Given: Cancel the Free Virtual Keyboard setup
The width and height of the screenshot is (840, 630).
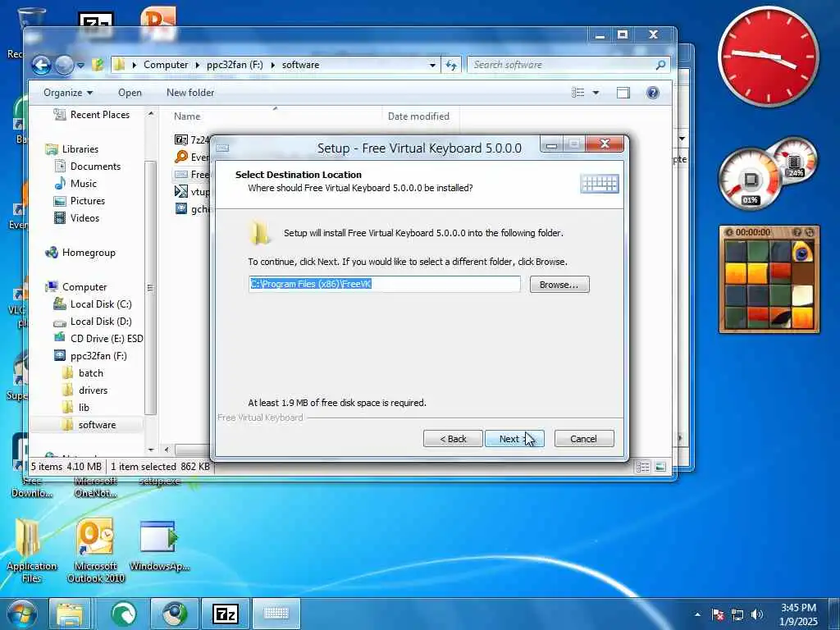Looking at the screenshot, I should click(584, 439).
